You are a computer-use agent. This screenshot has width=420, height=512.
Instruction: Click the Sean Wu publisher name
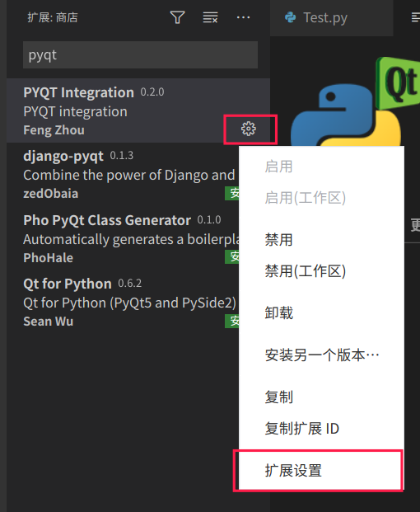[48, 322]
